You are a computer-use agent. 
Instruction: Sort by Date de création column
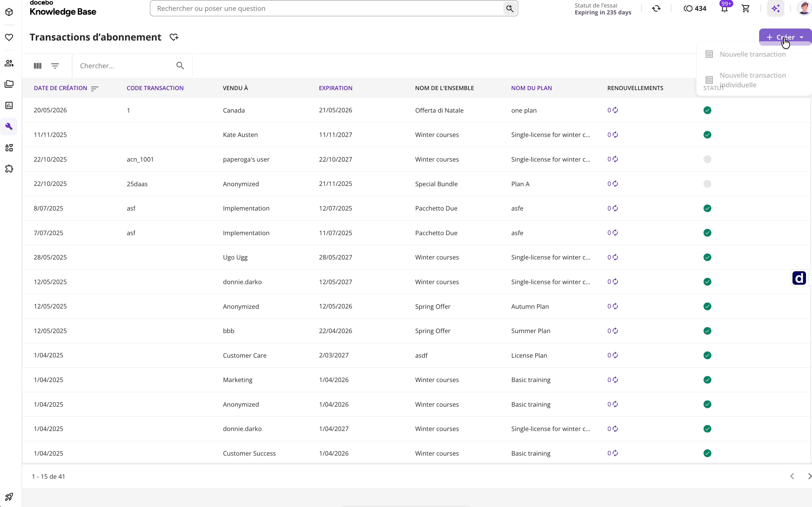point(60,88)
